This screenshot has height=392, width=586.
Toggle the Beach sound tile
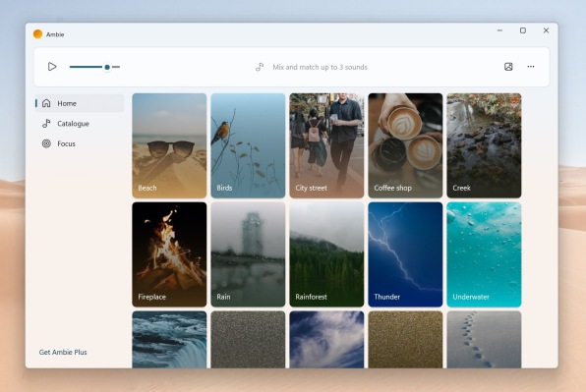click(169, 145)
